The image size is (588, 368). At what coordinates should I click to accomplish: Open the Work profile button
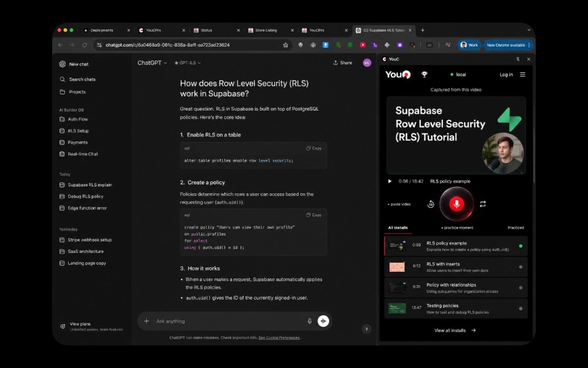tap(469, 45)
